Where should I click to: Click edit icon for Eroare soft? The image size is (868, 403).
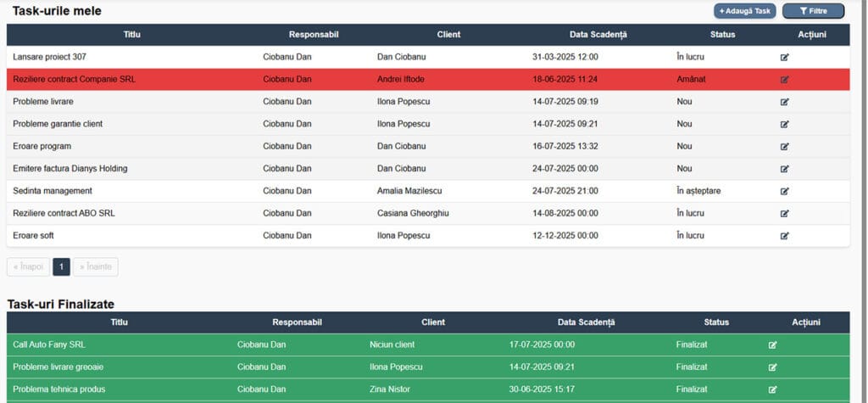click(784, 236)
